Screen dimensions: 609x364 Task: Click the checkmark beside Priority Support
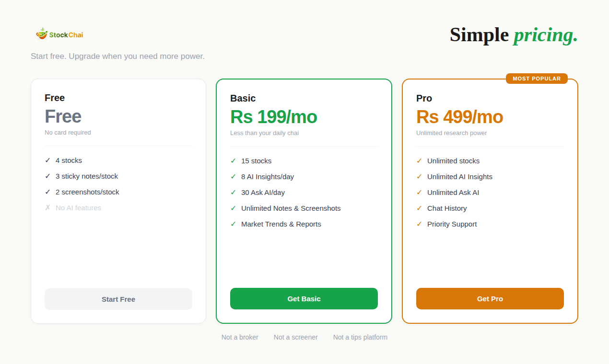tap(419, 224)
